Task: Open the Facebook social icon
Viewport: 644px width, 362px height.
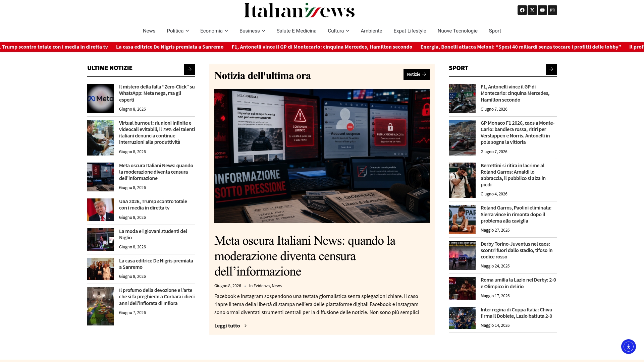Action: [522, 10]
